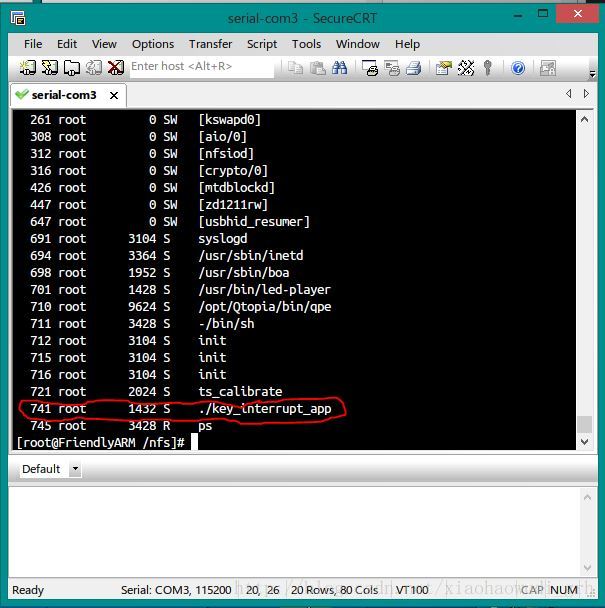Open Global Options tools icon

coord(466,68)
